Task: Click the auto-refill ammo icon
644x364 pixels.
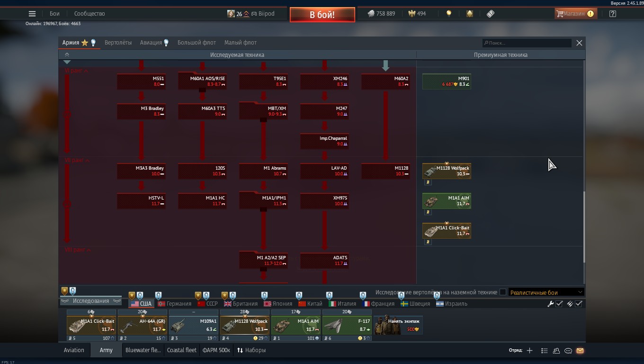Action: [570, 304]
